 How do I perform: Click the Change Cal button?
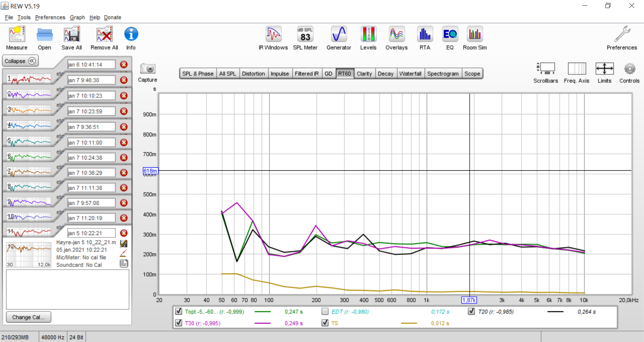point(29,317)
